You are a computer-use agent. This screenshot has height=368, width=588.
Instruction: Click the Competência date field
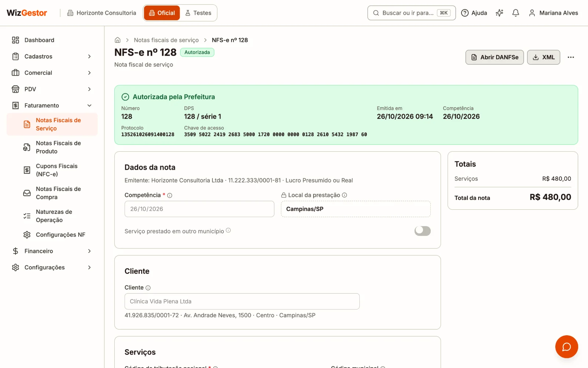[x=199, y=209]
